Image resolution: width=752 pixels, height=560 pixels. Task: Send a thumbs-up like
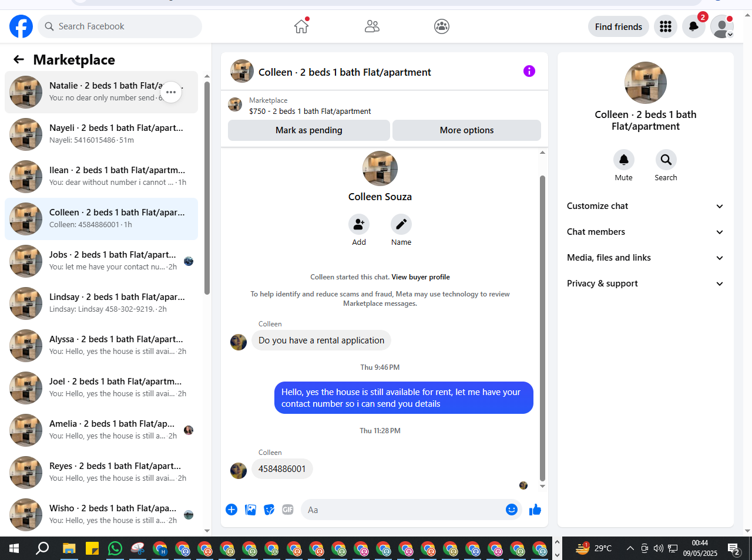(535, 510)
